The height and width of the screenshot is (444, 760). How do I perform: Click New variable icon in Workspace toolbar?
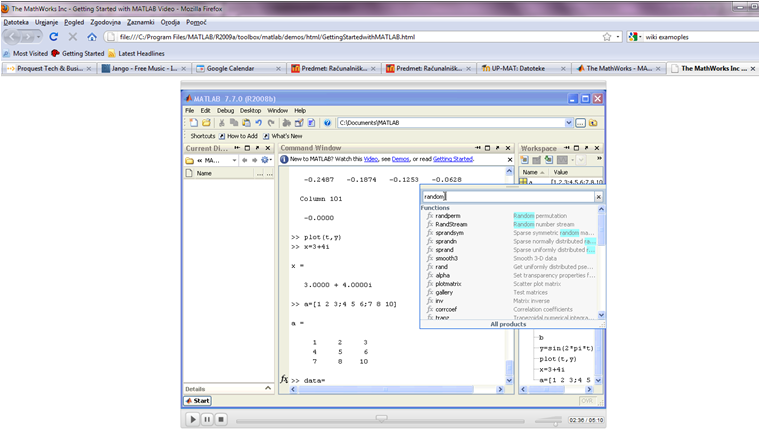tap(524, 159)
